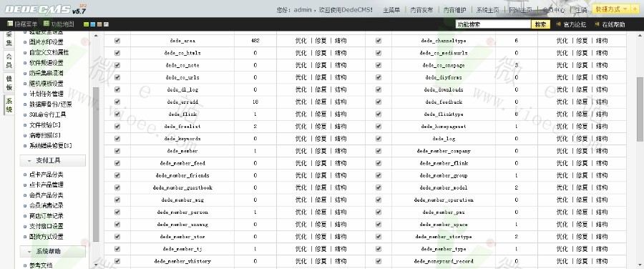Go to 系统主页 in top navigation
Image resolution: width=644 pixels, height=269 pixels.
[488, 10]
